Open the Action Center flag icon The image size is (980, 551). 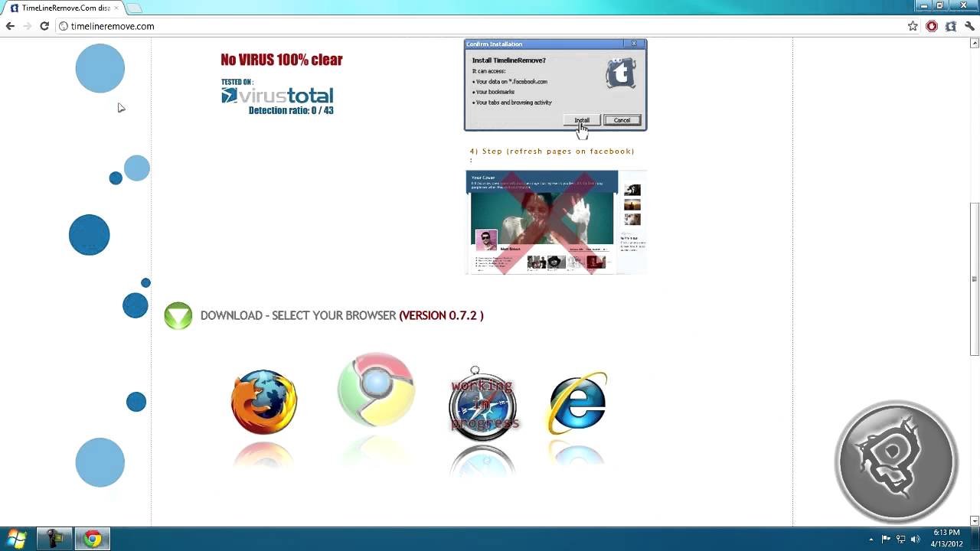coord(887,540)
